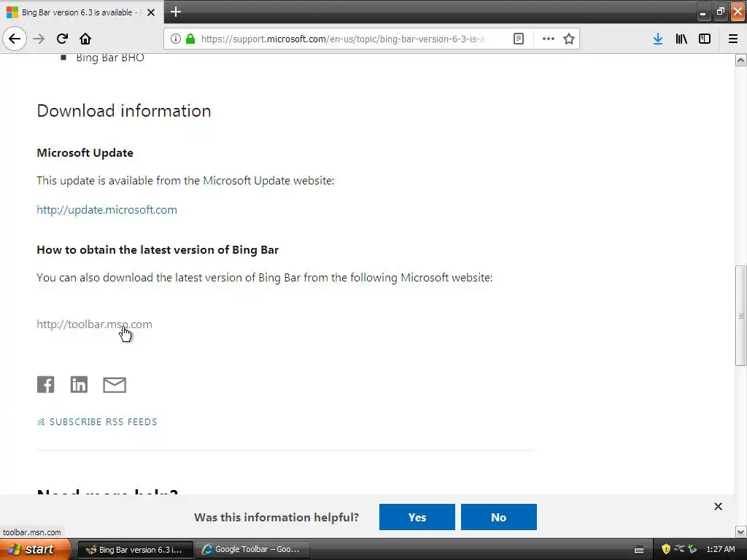Open page actions three-dot menu
Screen dimensions: 747x560
coord(549,39)
